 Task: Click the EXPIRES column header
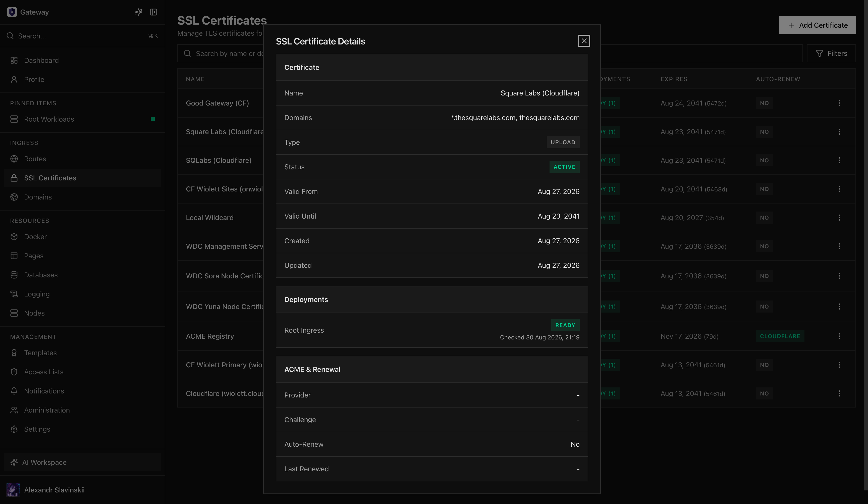674,79
